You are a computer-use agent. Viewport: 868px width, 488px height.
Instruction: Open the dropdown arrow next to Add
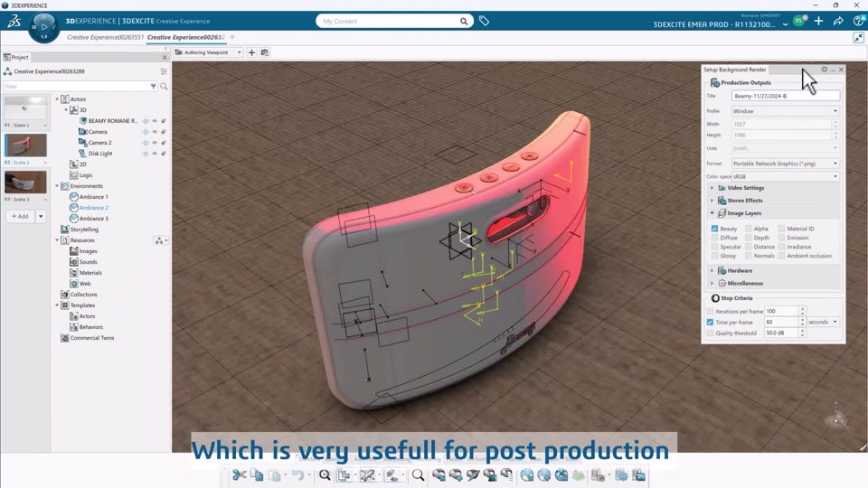(x=41, y=216)
